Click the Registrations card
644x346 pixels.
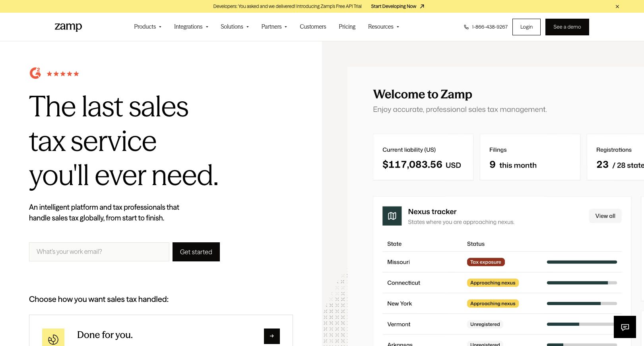[615, 157]
